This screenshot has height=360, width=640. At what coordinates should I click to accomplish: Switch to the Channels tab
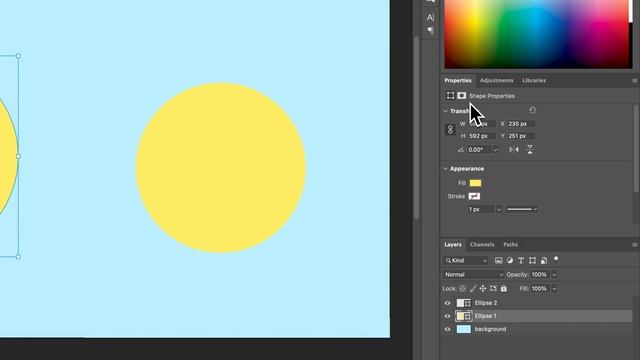482,244
